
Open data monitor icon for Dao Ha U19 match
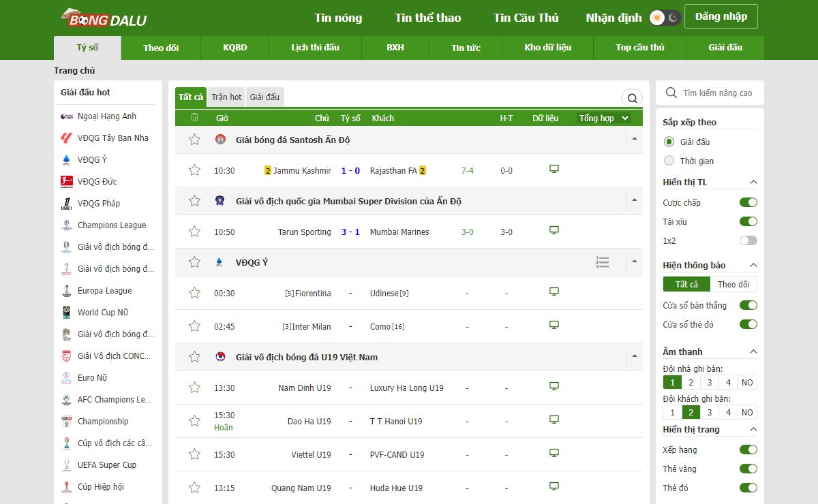[x=554, y=420]
